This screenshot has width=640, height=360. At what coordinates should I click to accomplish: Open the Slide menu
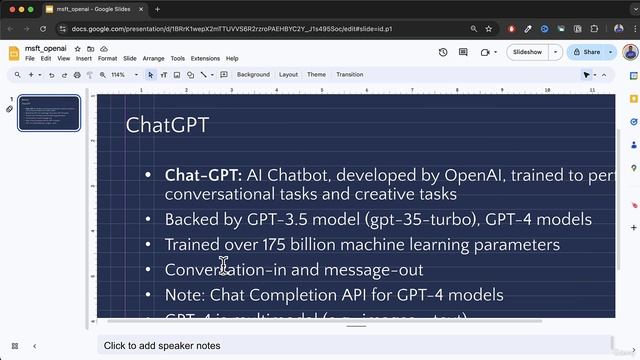pos(130,58)
